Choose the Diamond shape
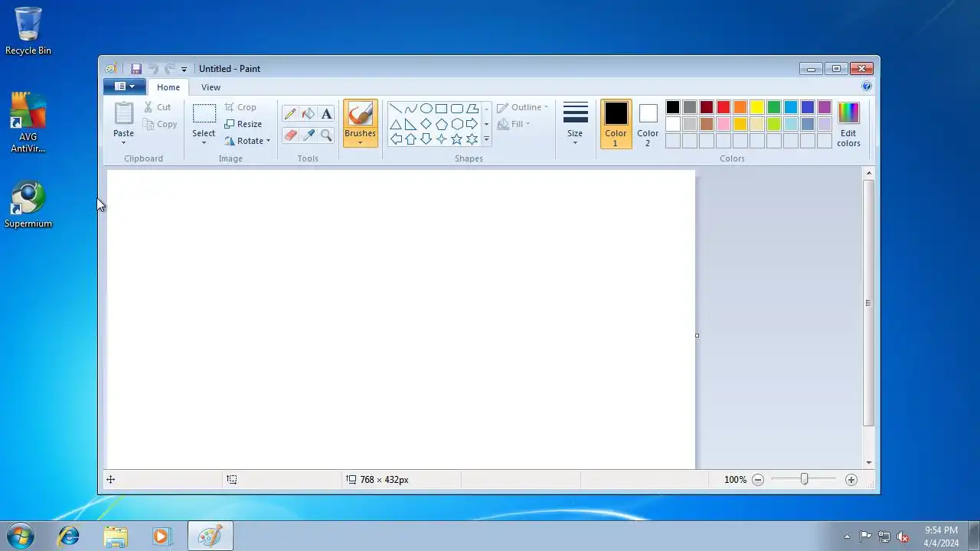The width and height of the screenshot is (980, 551). (426, 124)
